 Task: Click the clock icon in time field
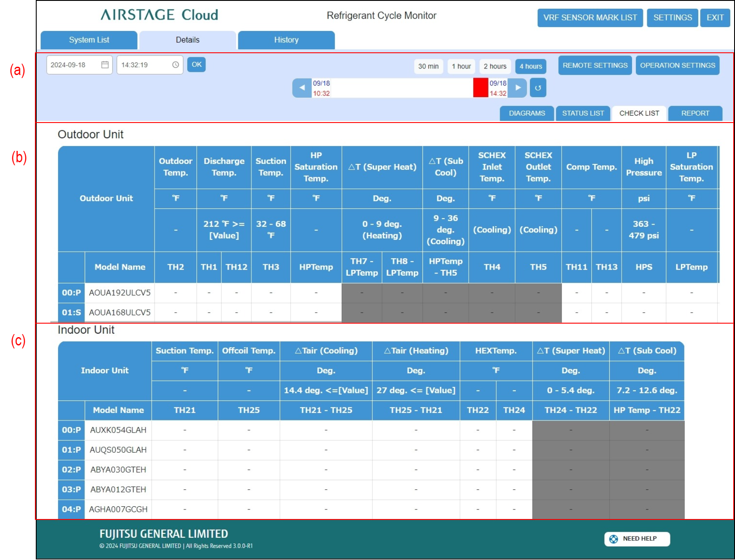(175, 65)
